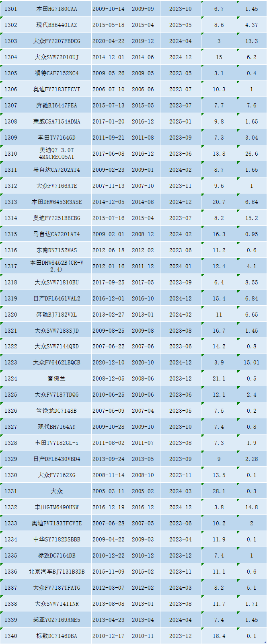Image resolution: width=267 pixels, height=644 pixels.
Task: Click the 日产DFL6430VBD4 cell
Action: pyautogui.click(x=57, y=459)
